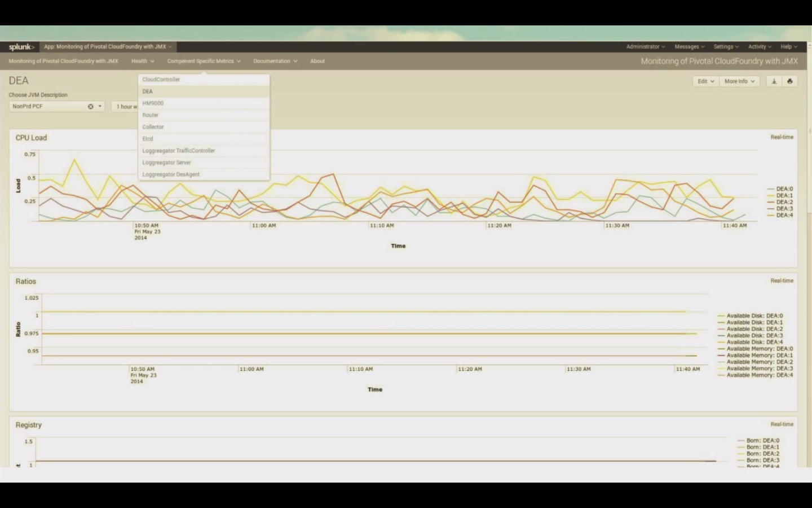The image size is (812, 508).
Task: Open the JVM Description combo box arrow
Action: tap(100, 106)
